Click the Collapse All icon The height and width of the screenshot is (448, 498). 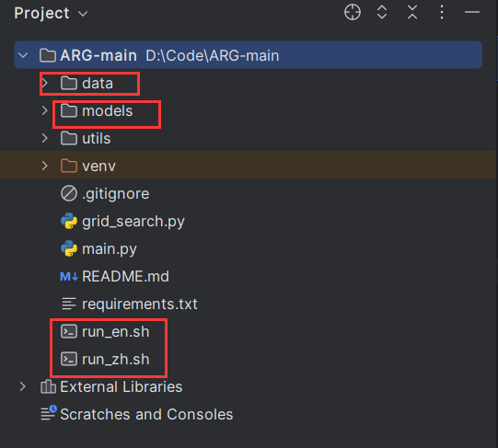pyautogui.click(x=412, y=12)
